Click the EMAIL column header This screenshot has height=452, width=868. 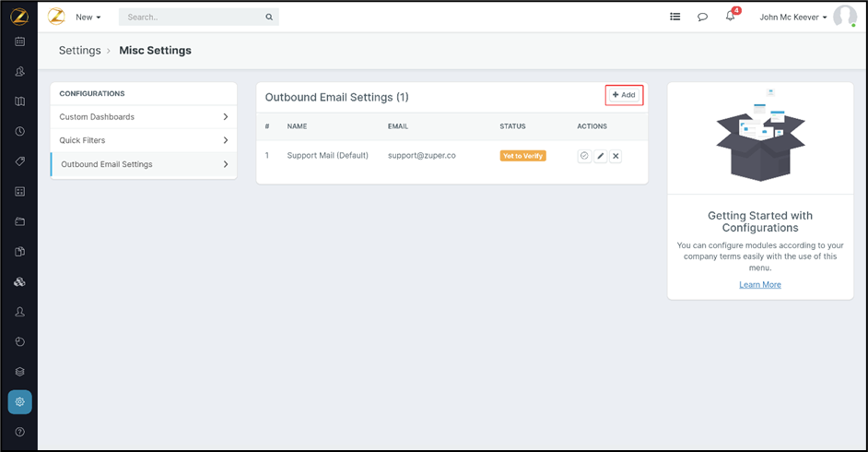pos(398,126)
